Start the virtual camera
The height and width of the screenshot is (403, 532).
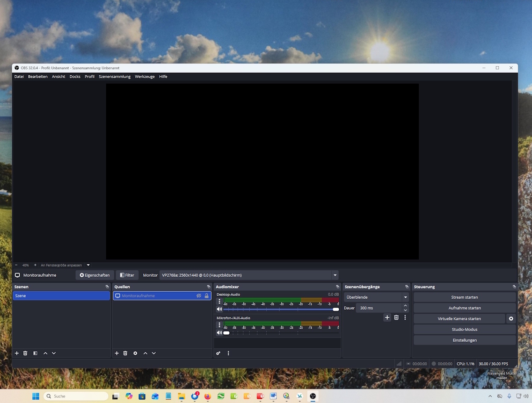[459, 318]
